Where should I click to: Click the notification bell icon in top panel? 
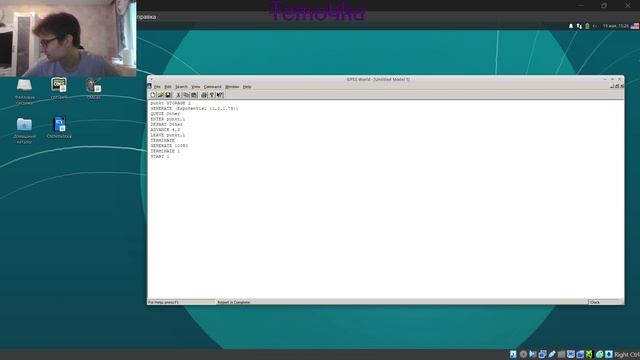(x=571, y=26)
